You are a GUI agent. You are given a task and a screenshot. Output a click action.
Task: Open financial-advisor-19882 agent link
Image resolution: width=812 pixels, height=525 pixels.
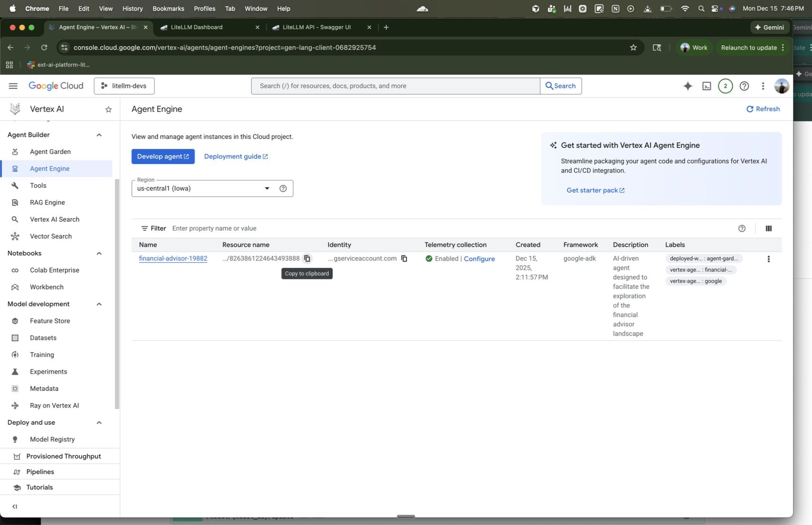173,259
